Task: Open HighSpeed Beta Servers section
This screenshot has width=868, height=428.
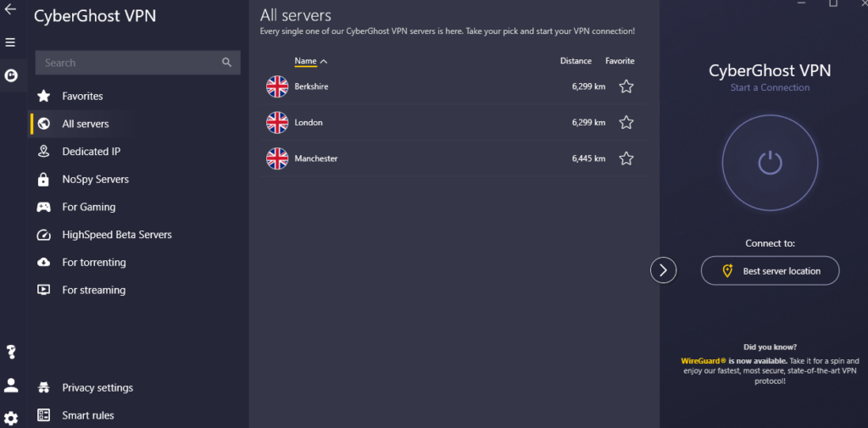Action: tap(117, 235)
